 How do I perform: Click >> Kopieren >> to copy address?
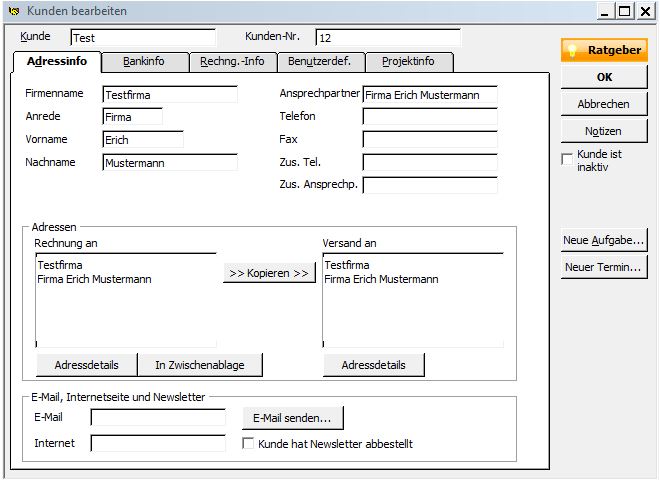(269, 273)
